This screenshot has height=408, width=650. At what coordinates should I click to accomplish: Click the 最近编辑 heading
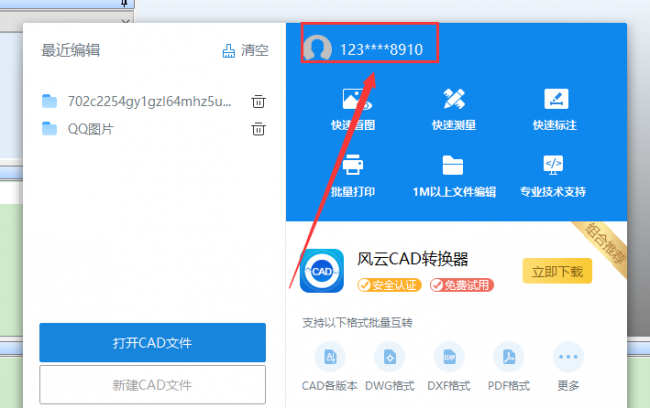coord(70,51)
